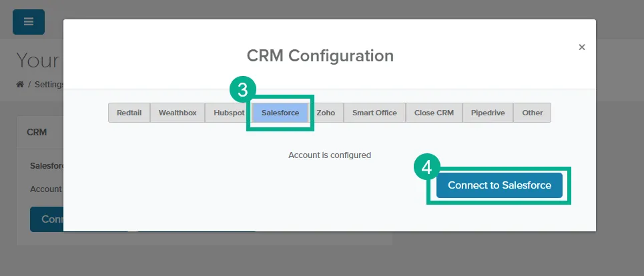Click the Settings breadcrumb link
The image size is (644, 276).
point(49,85)
